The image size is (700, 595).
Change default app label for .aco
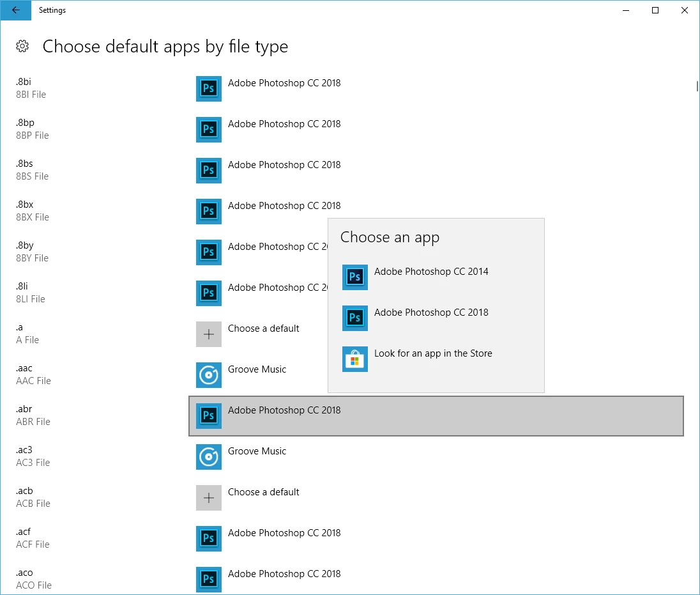pos(284,574)
